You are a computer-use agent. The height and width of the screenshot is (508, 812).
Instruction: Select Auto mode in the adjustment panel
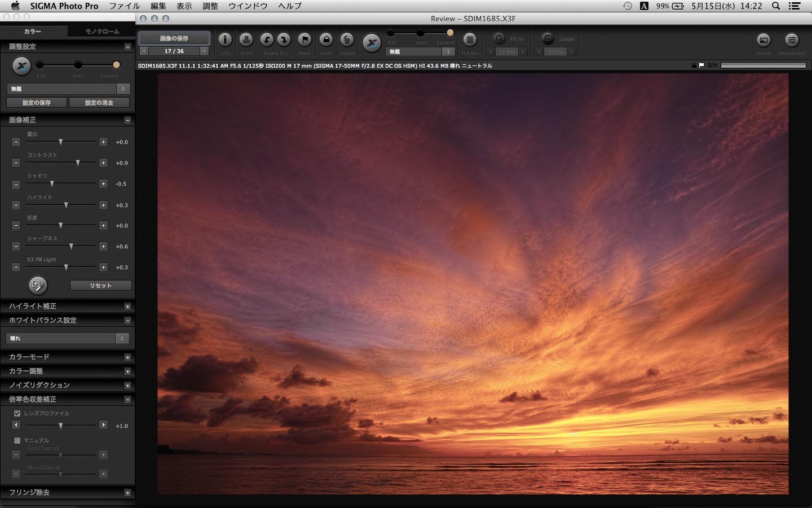(x=78, y=65)
